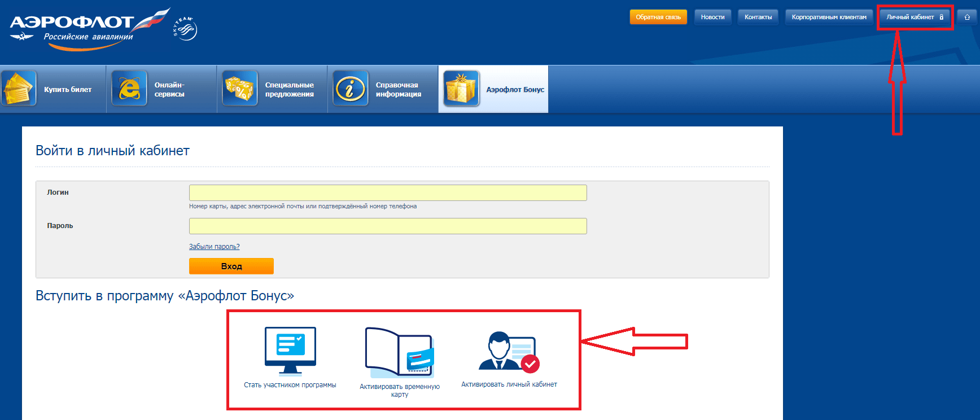The image size is (980, 420).
Task: Open 'Справочная информация' menu item
Action: [x=383, y=89]
